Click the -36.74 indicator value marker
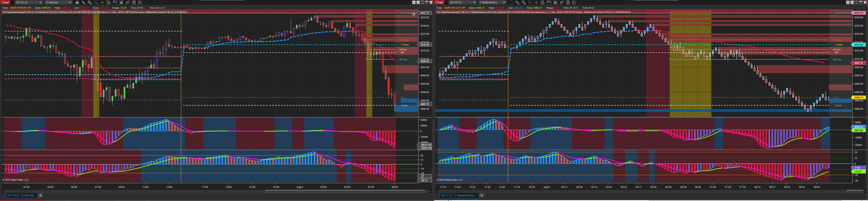868x201 pixels. point(424,180)
